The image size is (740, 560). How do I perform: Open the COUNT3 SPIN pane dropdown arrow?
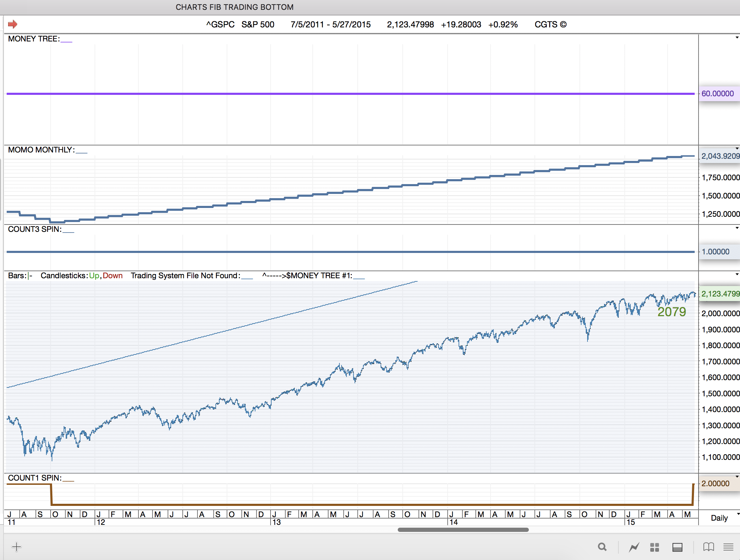(737, 228)
